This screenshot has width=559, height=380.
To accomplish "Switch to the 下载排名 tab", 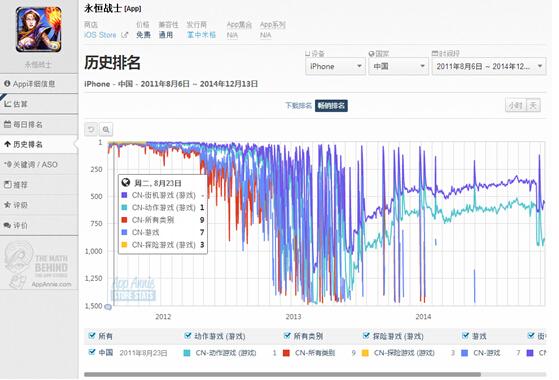I will click(298, 106).
